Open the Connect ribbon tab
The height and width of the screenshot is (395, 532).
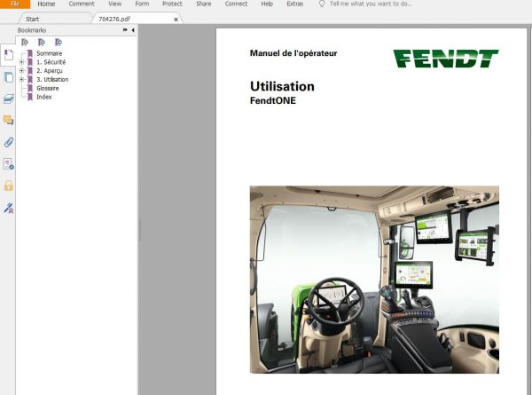tap(236, 4)
